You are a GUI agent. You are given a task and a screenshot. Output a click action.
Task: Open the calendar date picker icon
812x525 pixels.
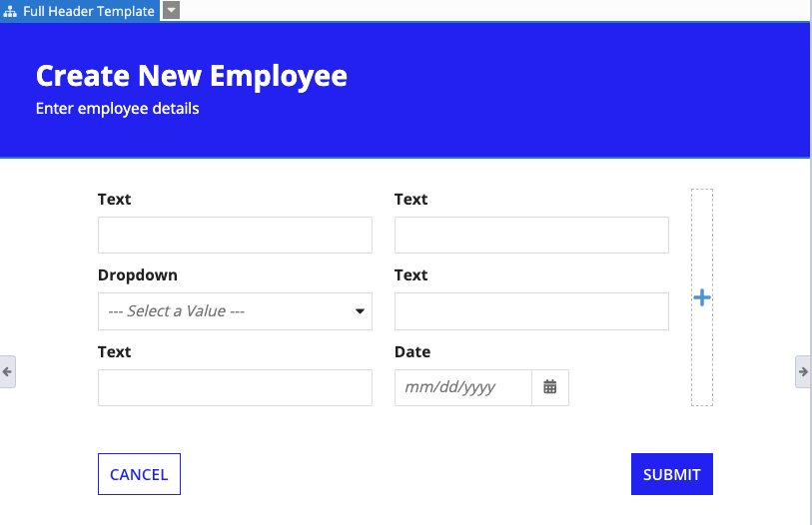(x=550, y=387)
